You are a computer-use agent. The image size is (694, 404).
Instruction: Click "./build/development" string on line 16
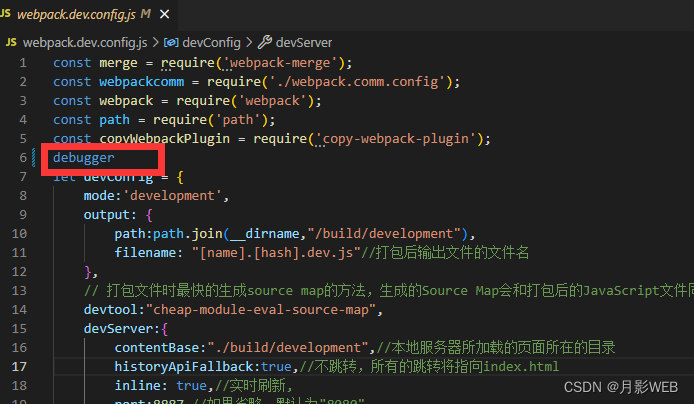point(288,347)
